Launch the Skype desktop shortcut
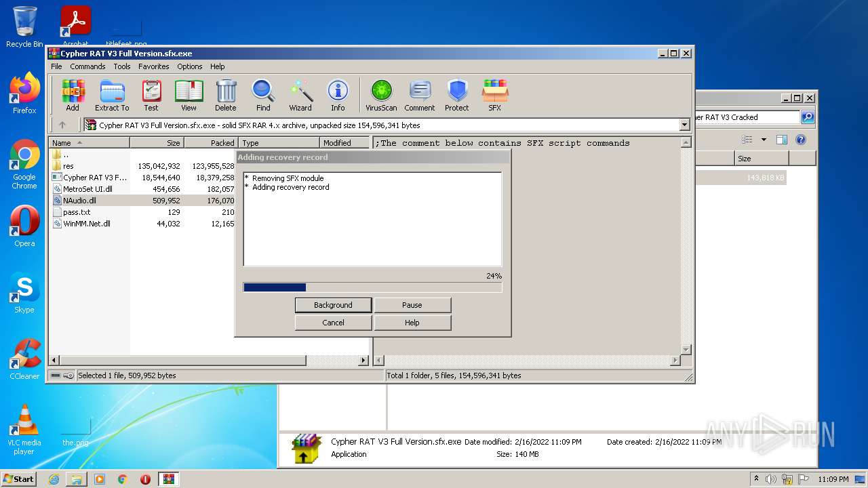 click(24, 293)
